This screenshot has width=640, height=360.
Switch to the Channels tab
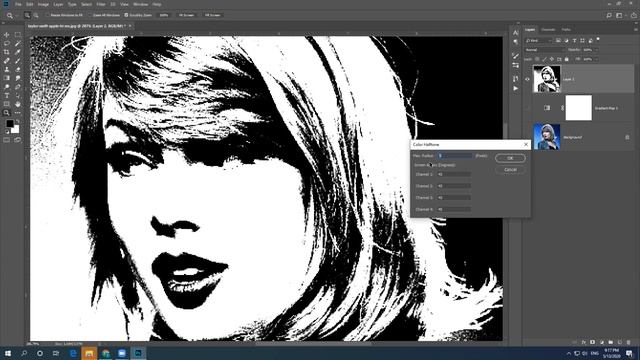pyautogui.click(x=548, y=29)
